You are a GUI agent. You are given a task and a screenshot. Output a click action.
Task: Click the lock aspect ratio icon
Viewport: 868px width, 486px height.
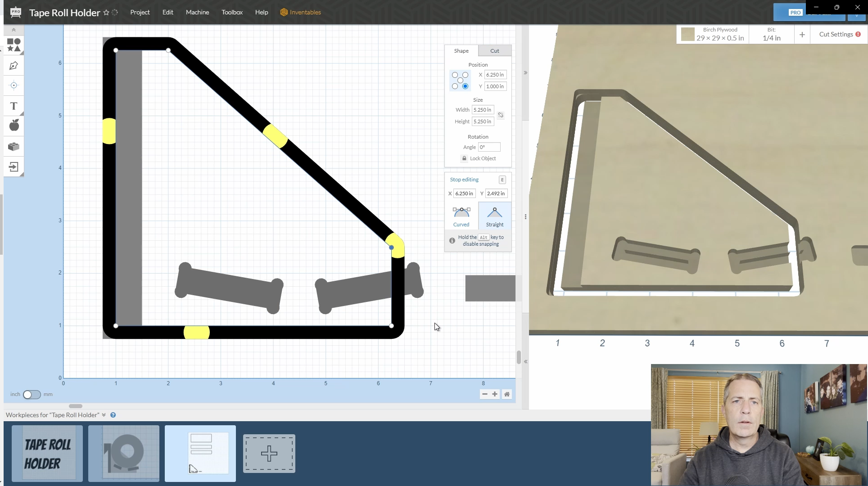tap(501, 115)
